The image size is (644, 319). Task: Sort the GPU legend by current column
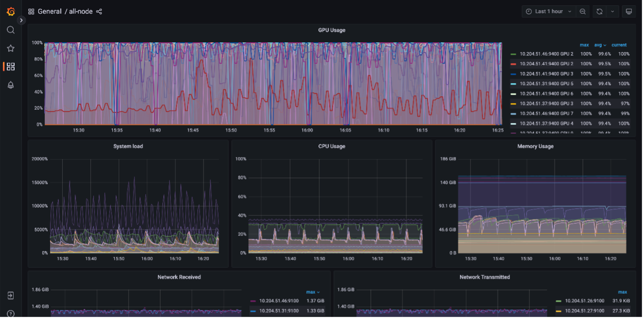[618, 45]
